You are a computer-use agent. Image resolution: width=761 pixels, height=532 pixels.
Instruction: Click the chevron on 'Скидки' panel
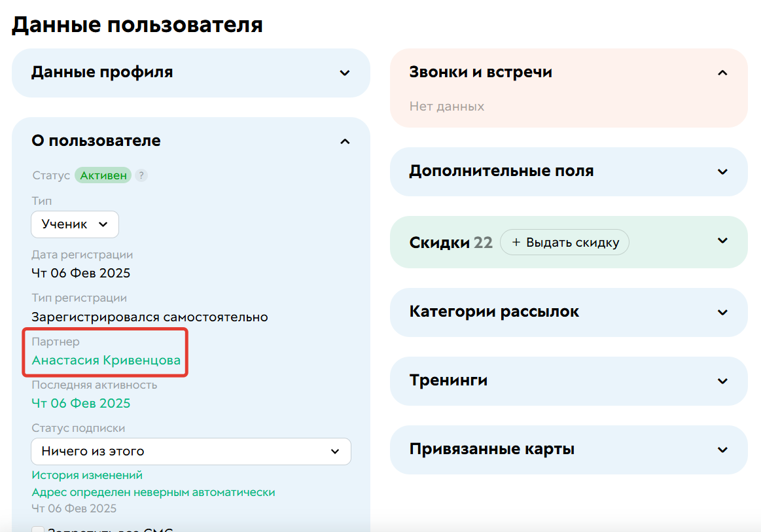point(722,242)
